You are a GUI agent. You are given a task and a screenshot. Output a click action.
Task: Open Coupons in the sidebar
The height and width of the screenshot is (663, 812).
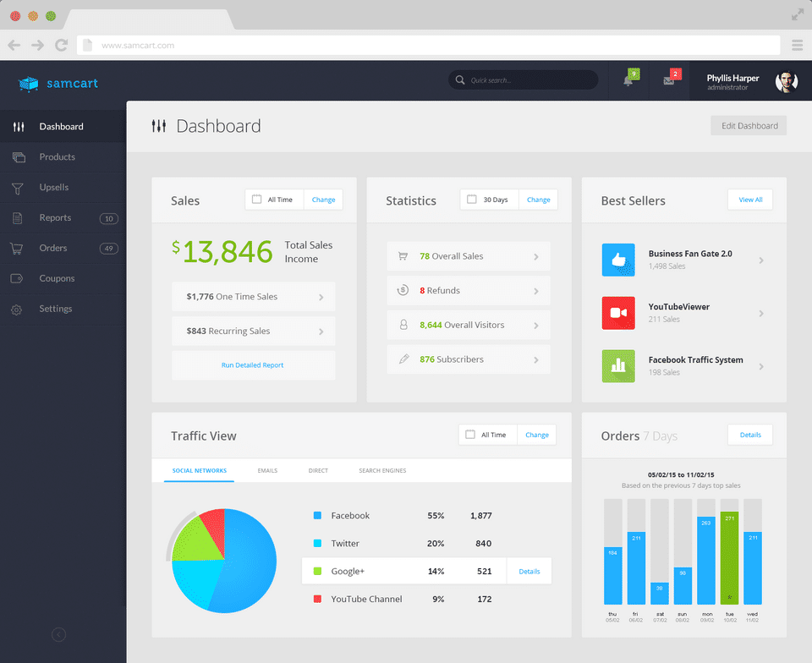(63, 278)
